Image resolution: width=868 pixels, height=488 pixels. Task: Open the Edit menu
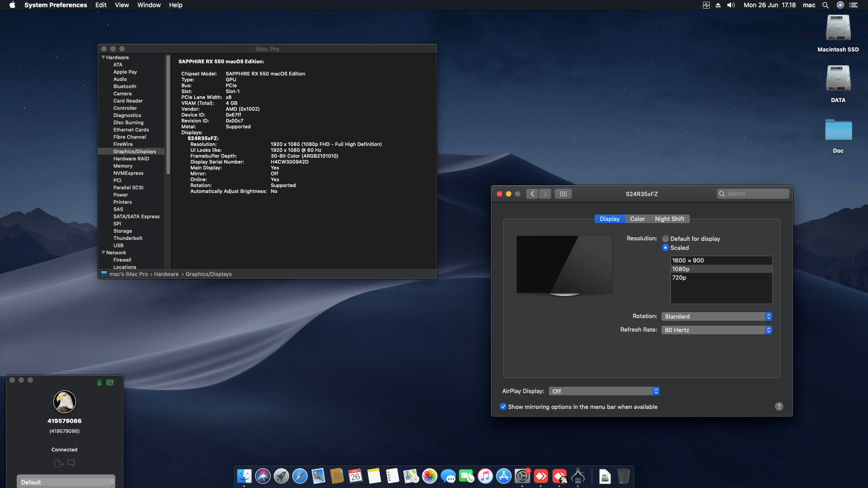pos(101,5)
